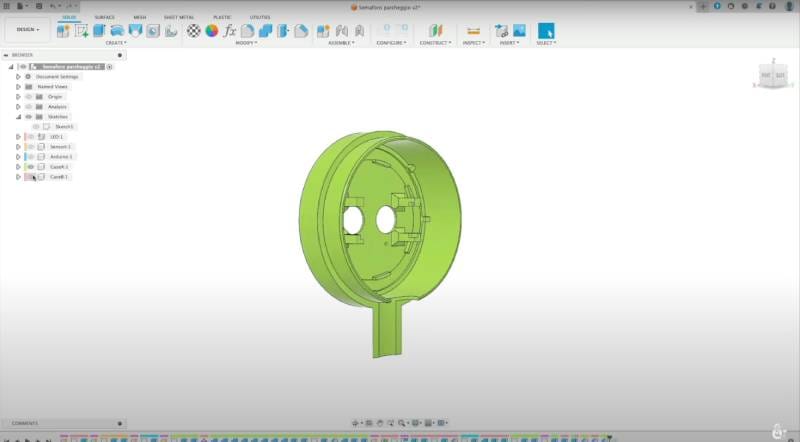Toggle visibility of Origin folder
This screenshot has height=442, width=800.
[x=29, y=96]
